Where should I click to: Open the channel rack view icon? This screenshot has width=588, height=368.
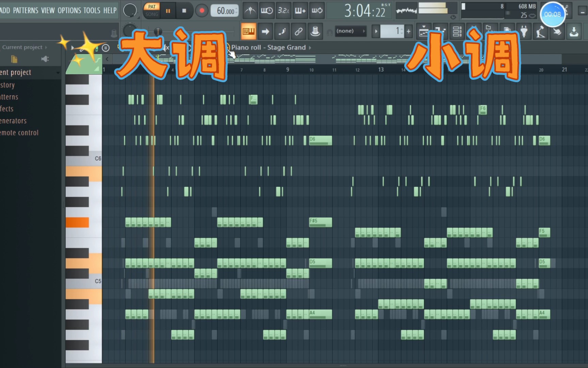(457, 32)
